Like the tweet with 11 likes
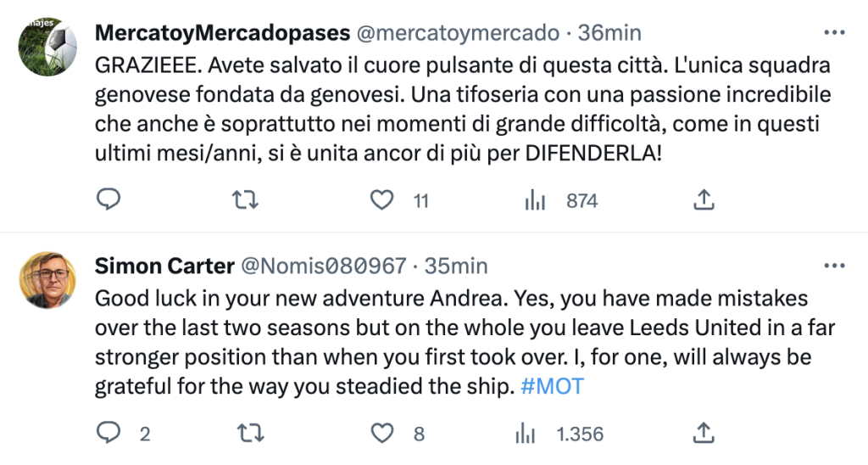The width and height of the screenshot is (868, 465). click(x=381, y=199)
